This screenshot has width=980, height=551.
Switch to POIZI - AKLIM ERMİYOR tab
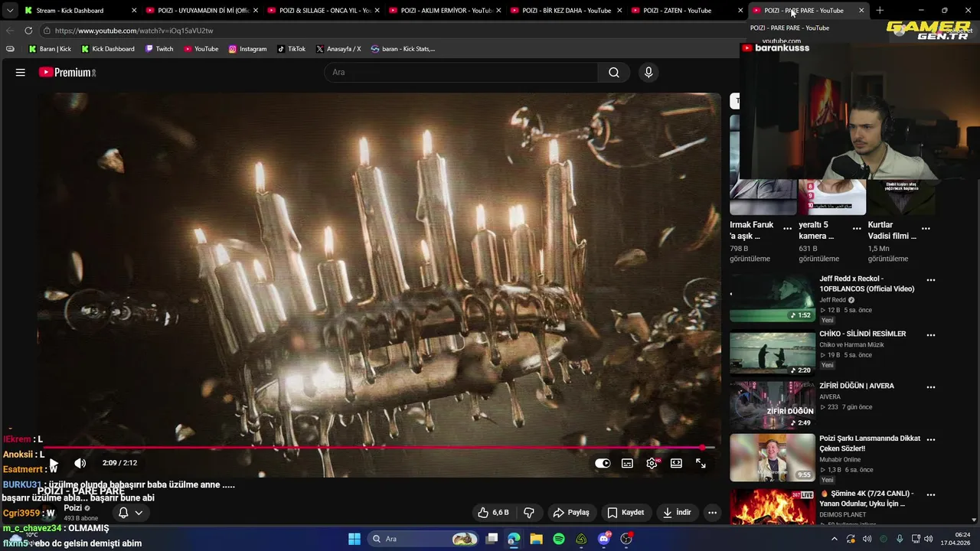point(446,11)
